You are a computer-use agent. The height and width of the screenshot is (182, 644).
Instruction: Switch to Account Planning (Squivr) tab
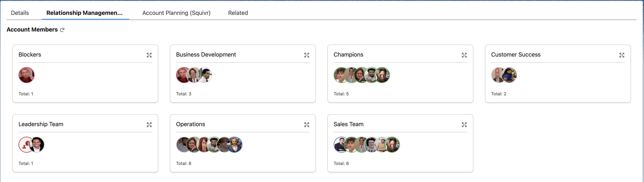(x=176, y=13)
